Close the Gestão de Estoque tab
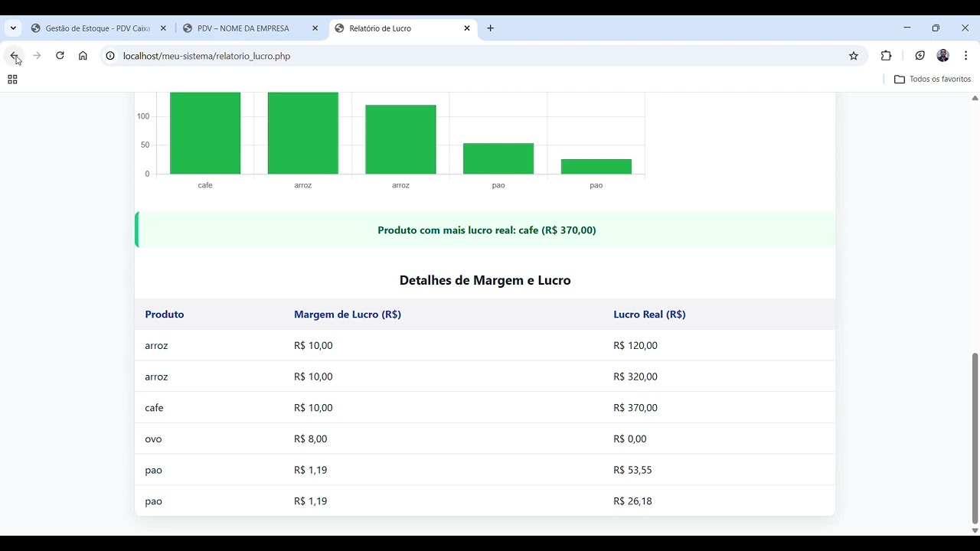 [163, 28]
